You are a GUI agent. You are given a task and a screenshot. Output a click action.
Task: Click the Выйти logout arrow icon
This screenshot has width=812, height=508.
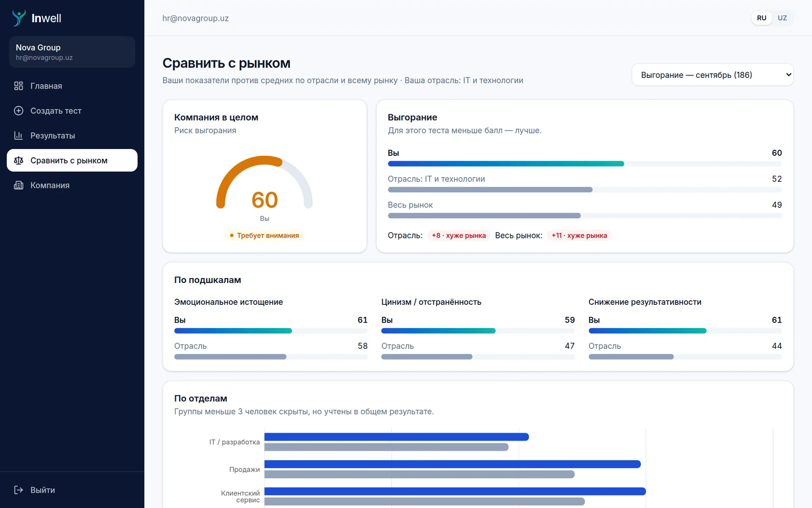coord(18,490)
